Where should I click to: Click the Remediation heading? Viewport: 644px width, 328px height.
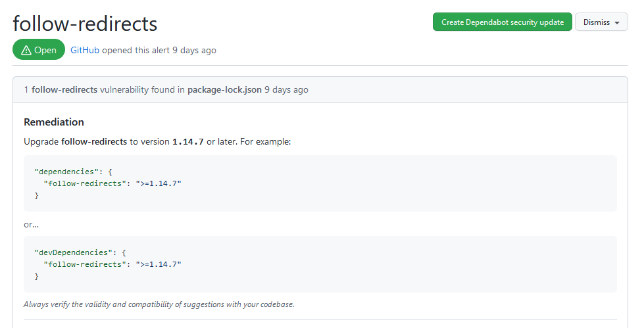54,122
